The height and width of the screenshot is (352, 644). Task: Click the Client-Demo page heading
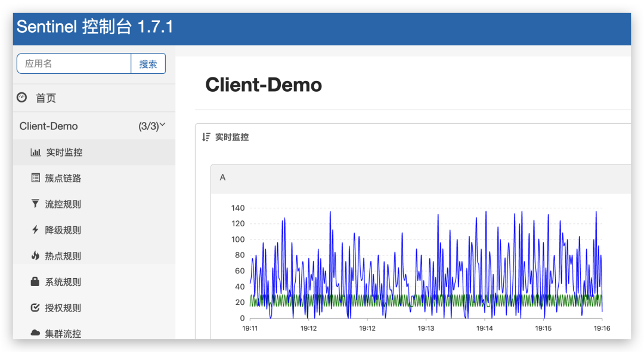[x=264, y=85]
